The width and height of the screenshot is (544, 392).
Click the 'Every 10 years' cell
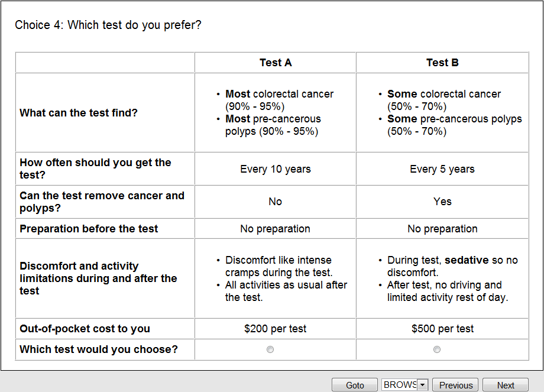(276, 169)
